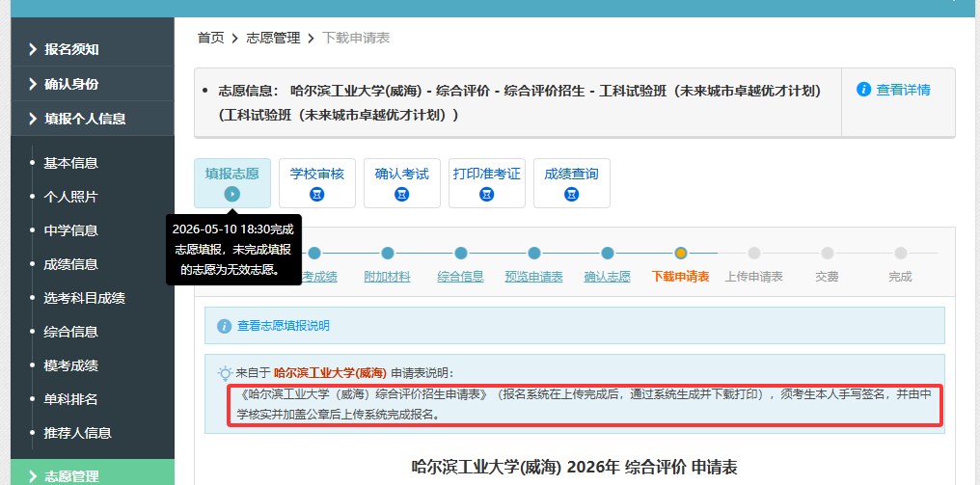Open 单科排名 in the sidebar
The height and width of the screenshot is (485, 980).
coord(70,399)
